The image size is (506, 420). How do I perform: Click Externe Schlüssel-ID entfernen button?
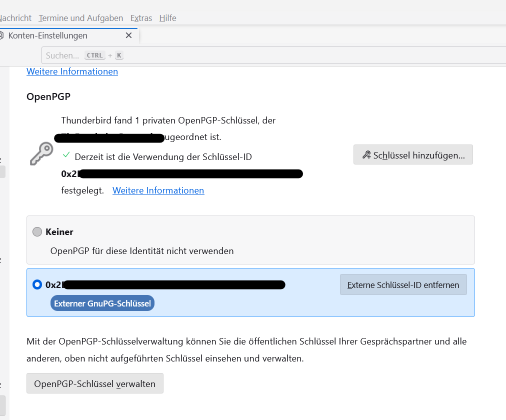pos(403,284)
